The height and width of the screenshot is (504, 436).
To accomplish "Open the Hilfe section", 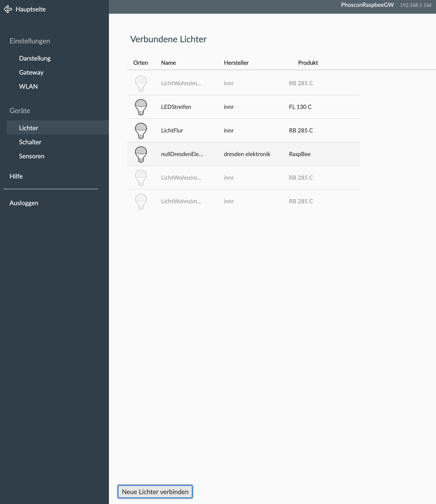I will (x=16, y=176).
